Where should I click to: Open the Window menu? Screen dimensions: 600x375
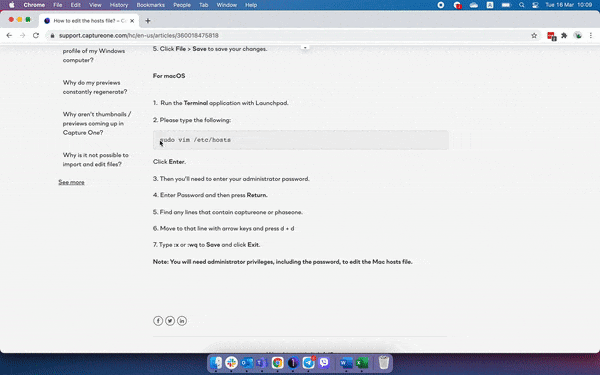tap(227, 5)
